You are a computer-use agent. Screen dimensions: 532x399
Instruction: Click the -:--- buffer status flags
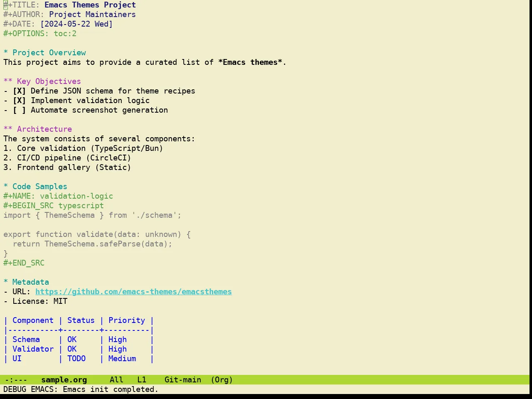click(16, 380)
